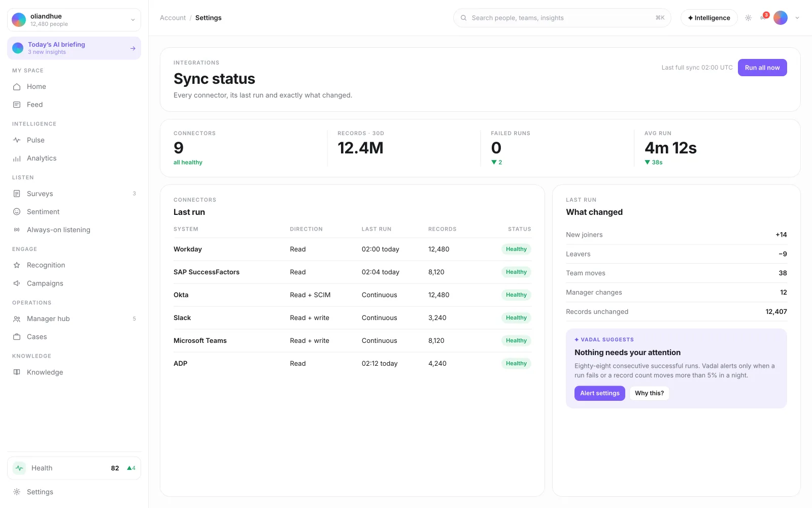The width and height of the screenshot is (812, 508).
Task: Click the Sentiment smiley icon
Action: click(17, 212)
